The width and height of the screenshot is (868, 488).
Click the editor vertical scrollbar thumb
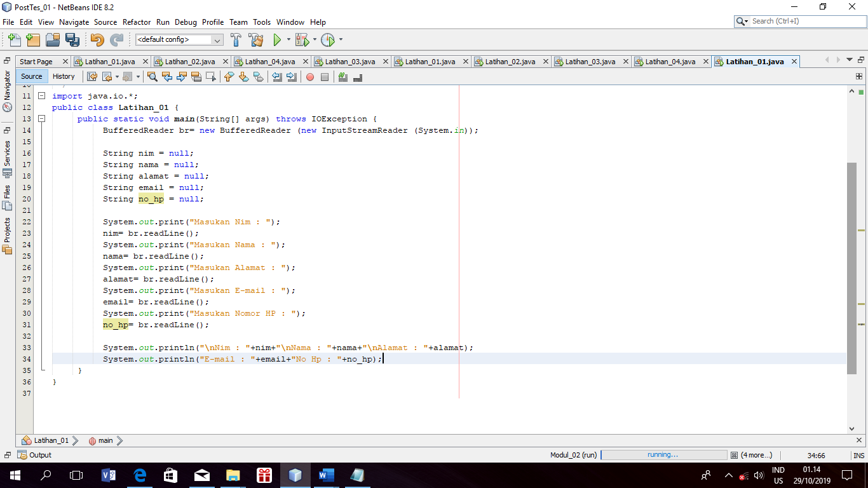click(x=852, y=269)
